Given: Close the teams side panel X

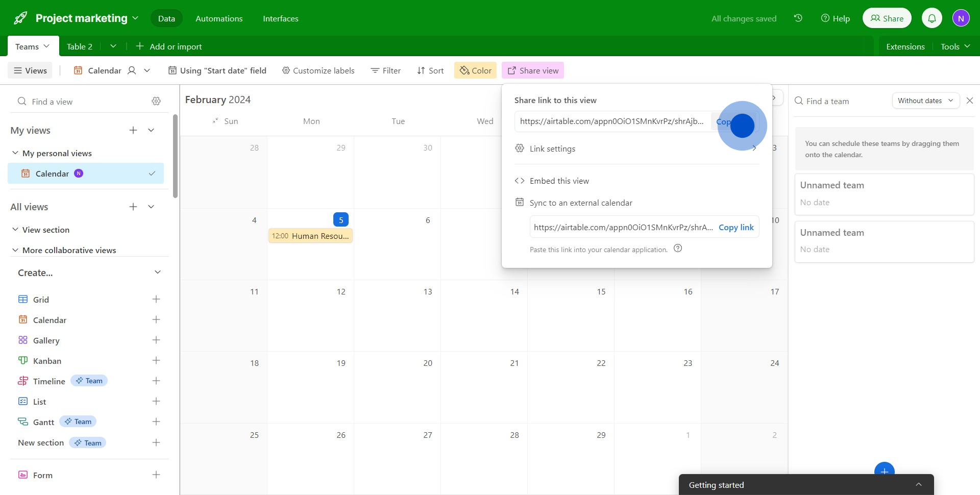Looking at the screenshot, I should [970, 101].
